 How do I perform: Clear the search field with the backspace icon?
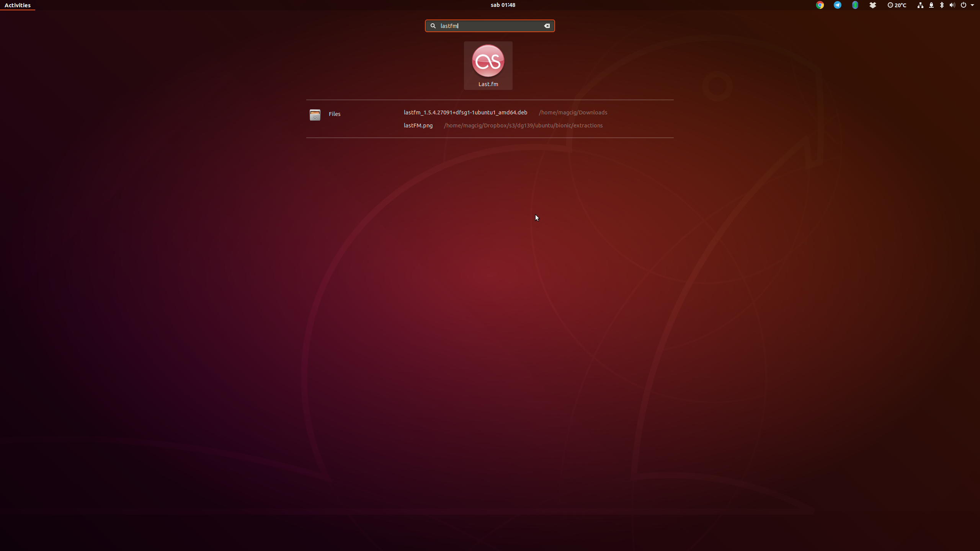(x=547, y=26)
